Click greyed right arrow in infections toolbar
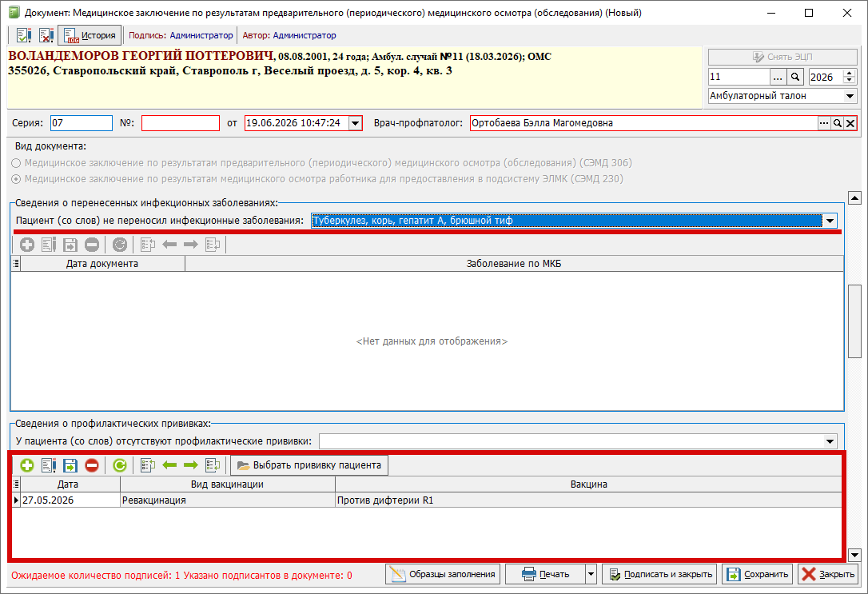Viewport: 868px width, 594px height. pyautogui.click(x=191, y=244)
